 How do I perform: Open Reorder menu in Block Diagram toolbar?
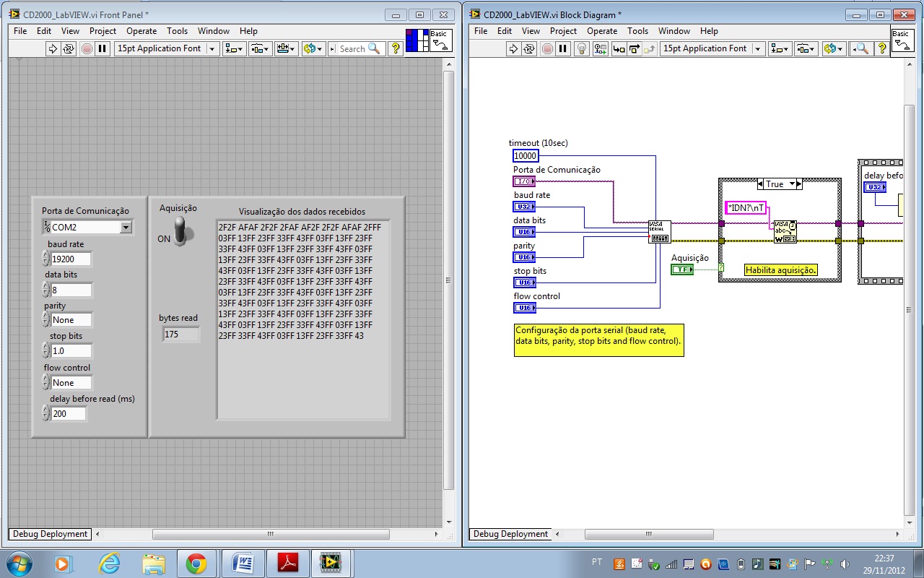click(x=833, y=48)
